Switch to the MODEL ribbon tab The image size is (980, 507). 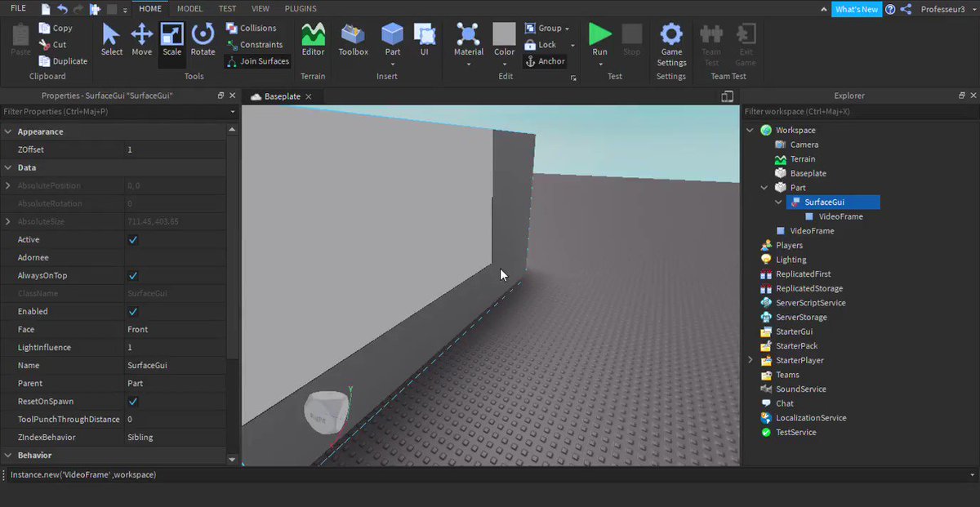point(190,8)
